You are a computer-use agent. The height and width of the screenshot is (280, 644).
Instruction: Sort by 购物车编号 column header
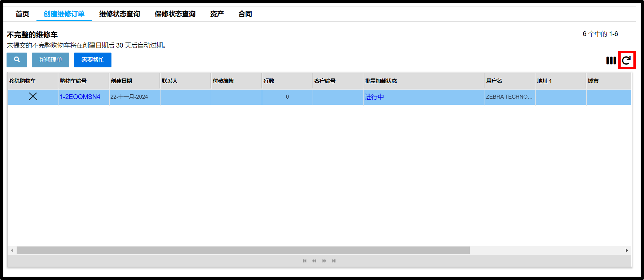[x=84, y=81]
